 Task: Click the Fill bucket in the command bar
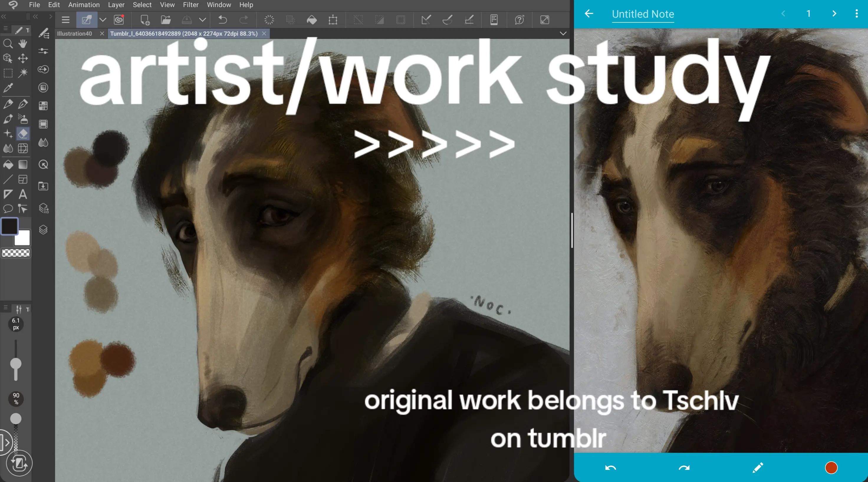312,20
